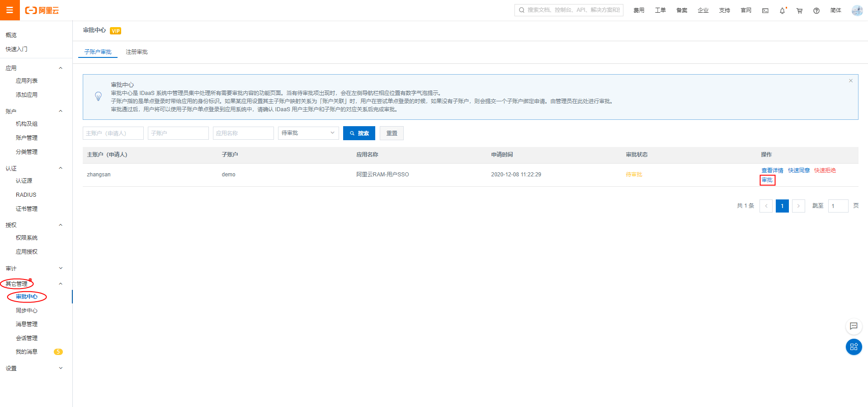868x407 pixels.
Task: Go to the next page arrow
Action: [x=798, y=206]
